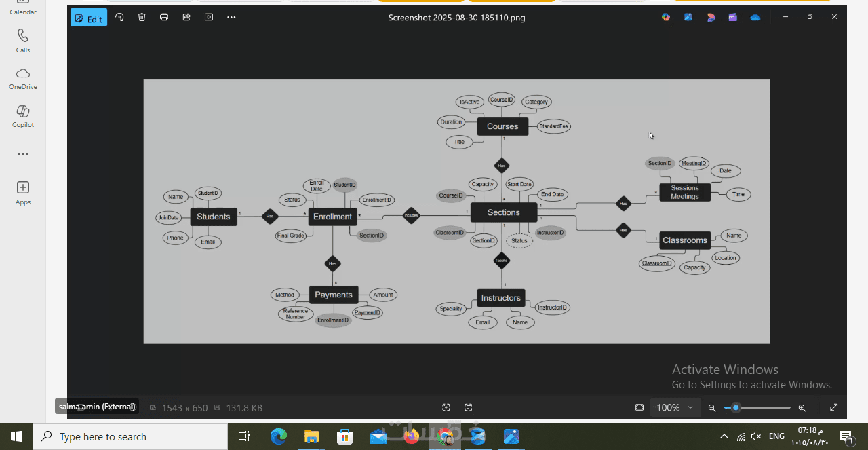The width and height of the screenshot is (868, 450).
Task: Click the file name Screenshot 2025-08-30 185110.png
Action: (x=456, y=18)
